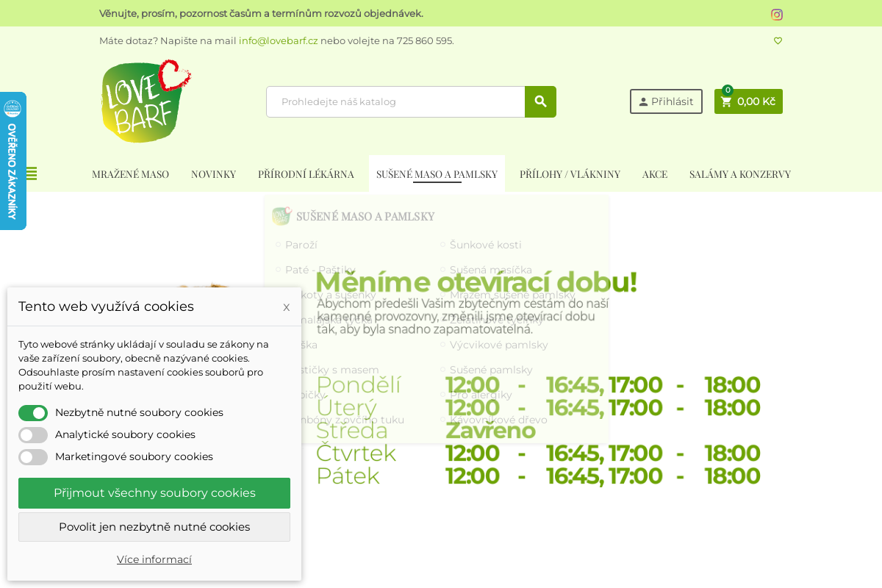Open the green hamburger menu icon
This screenshot has height=588, width=882.
click(x=32, y=173)
